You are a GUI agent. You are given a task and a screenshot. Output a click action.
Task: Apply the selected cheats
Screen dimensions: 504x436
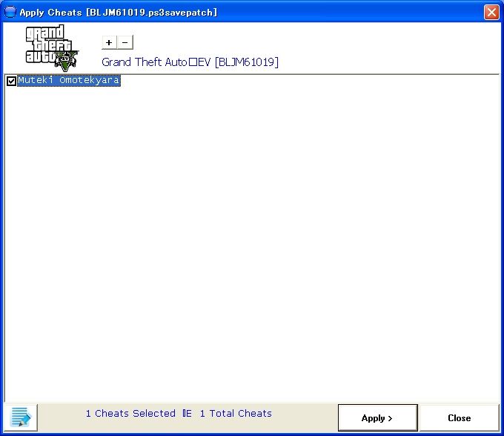[378, 417]
